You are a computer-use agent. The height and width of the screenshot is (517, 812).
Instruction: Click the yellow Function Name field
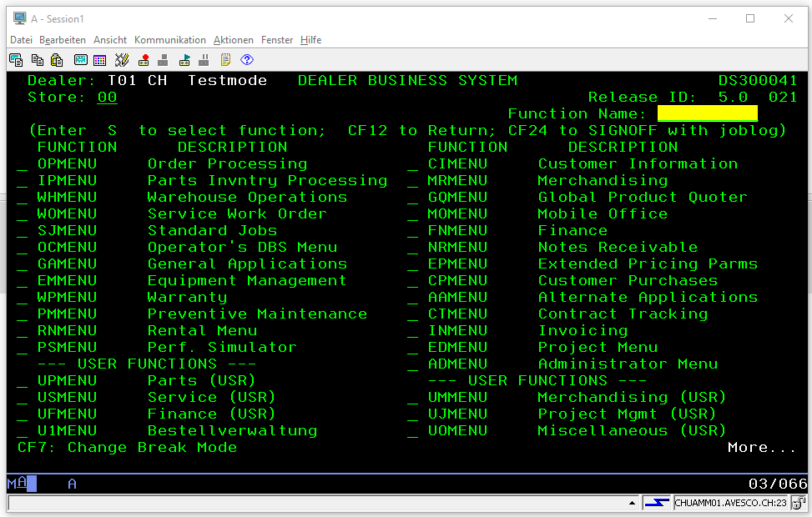[707, 114]
